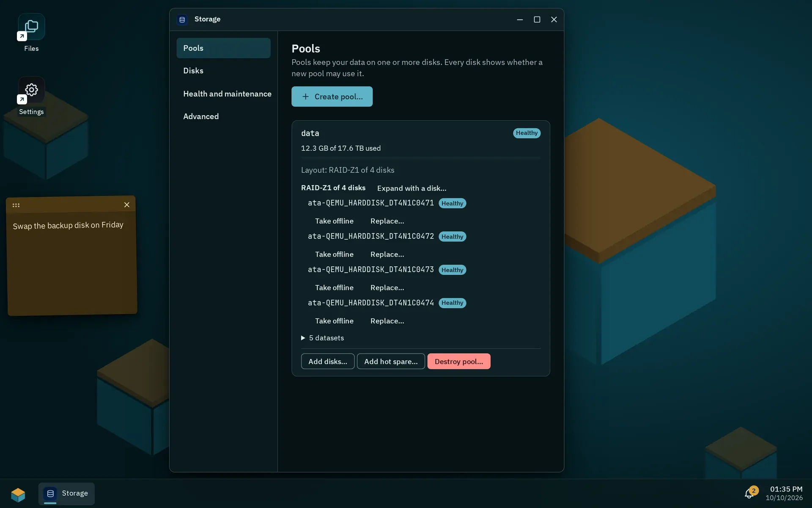
Task: Switch to the Disks section
Action: tap(223, 71)
